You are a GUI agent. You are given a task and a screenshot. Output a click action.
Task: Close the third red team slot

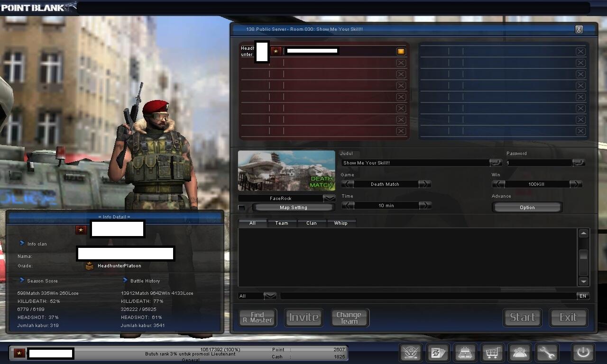(401, 74)
